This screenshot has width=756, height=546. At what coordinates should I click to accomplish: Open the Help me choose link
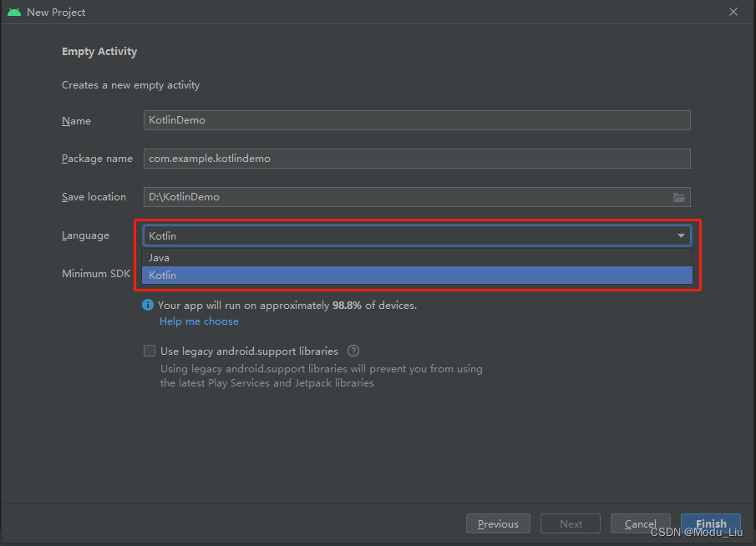click(199, 321)
